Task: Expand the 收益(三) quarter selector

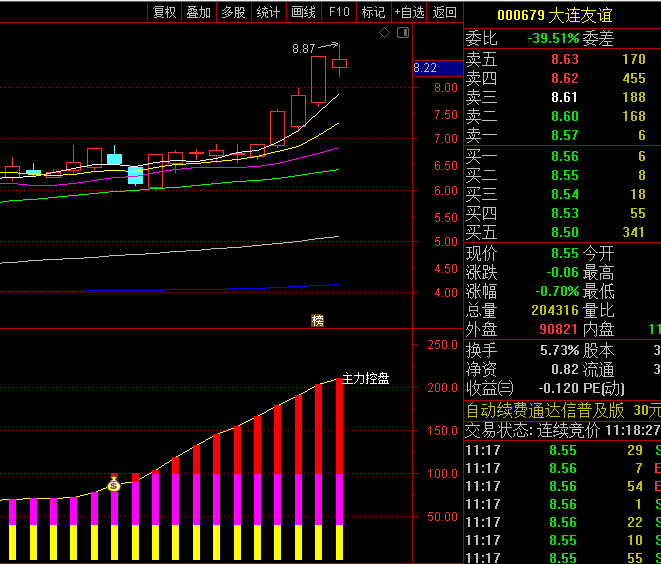Action: 489,388
